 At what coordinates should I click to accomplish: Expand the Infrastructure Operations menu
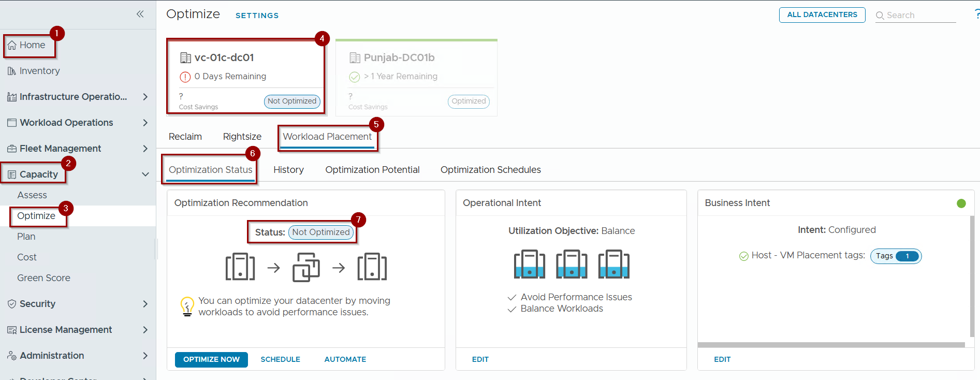point(145,97)
